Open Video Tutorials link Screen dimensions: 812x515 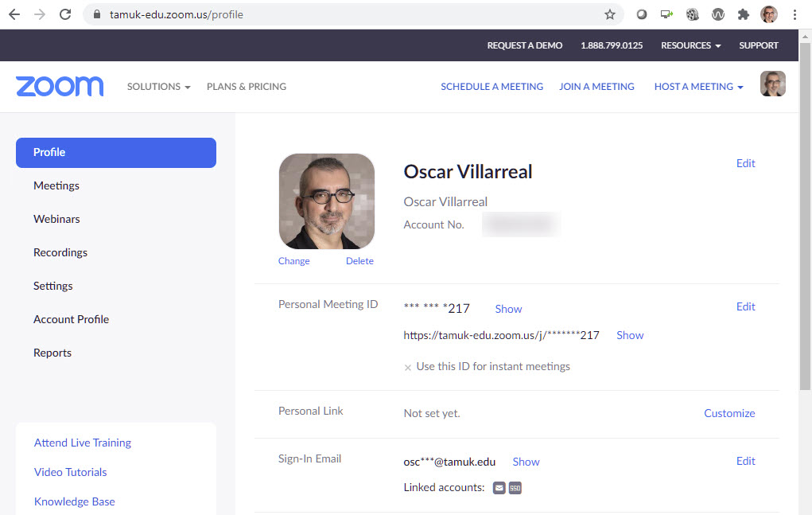[71, 472]
